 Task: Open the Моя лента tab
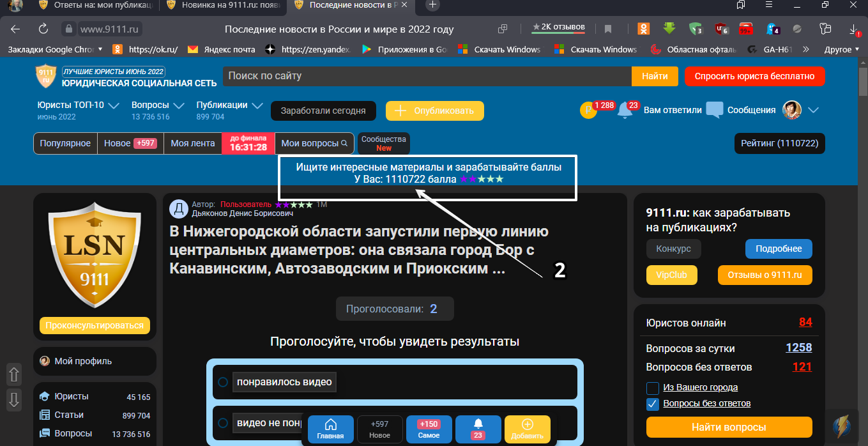point(192,144)
